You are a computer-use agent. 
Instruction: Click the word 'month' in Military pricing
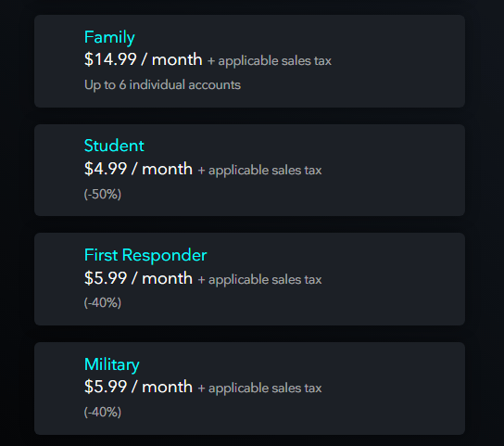[x=167, y=387]
